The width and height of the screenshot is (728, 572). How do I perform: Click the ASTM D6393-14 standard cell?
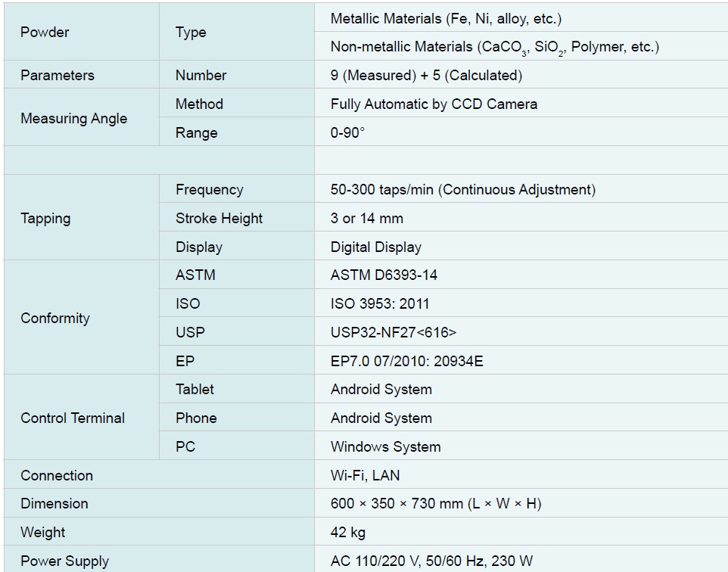pyautogui.click(x=384, y=275)
